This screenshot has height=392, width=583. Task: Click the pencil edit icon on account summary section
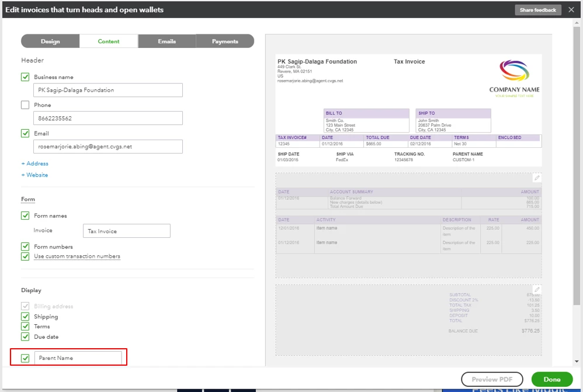click(x=537, y=178)
